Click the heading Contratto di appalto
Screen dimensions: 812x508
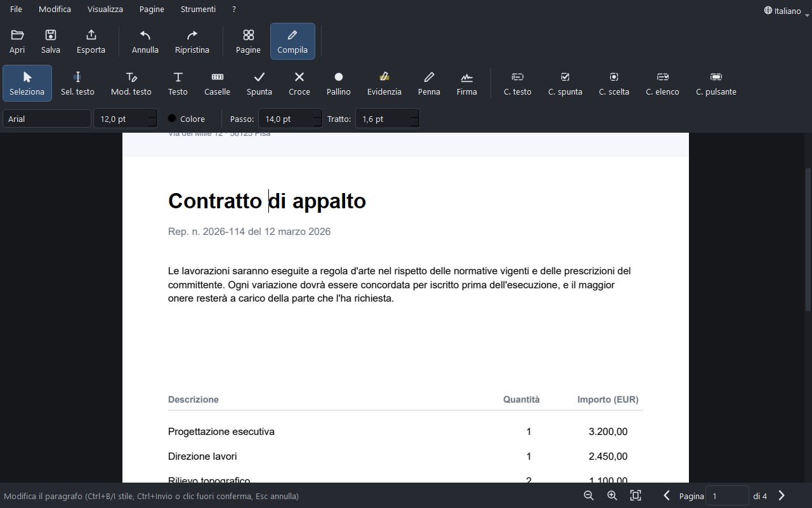[267, 201]
